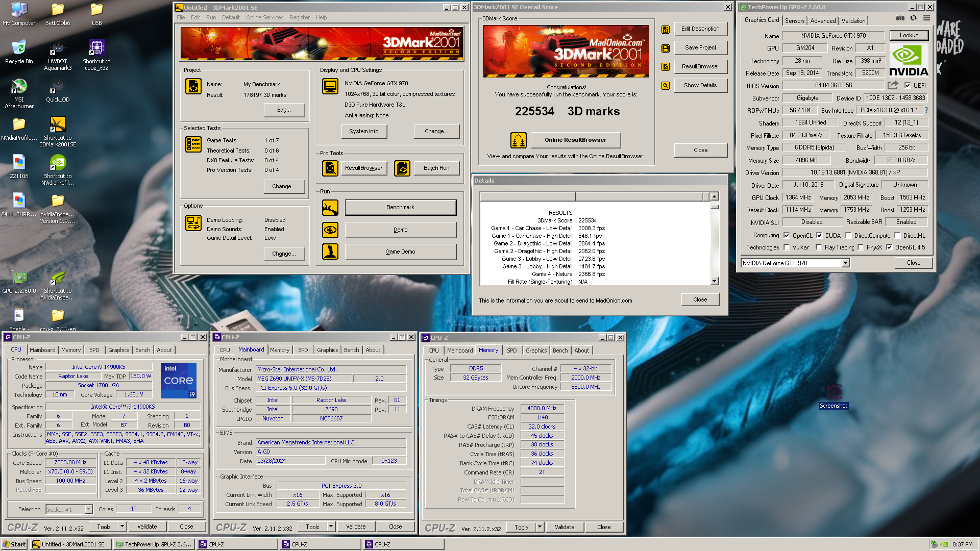
Task: Click the Benchmark icon in Run section
Action: (x=330, y=207)
